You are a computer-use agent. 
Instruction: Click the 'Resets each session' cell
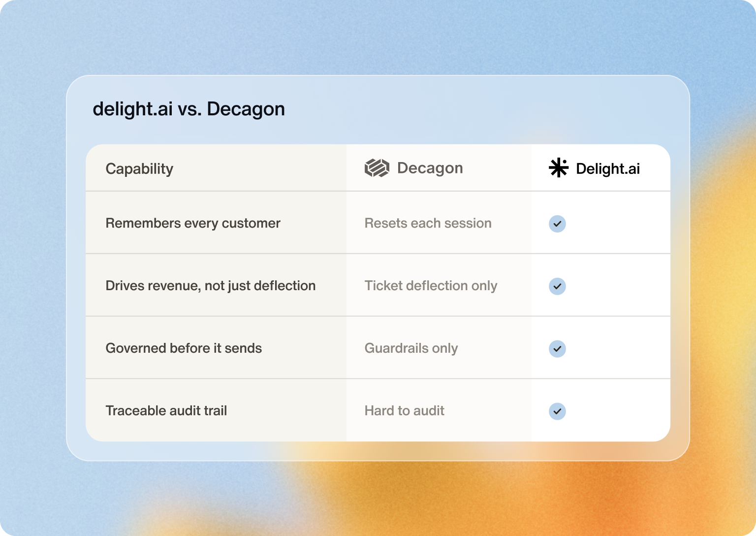(428, 223)
